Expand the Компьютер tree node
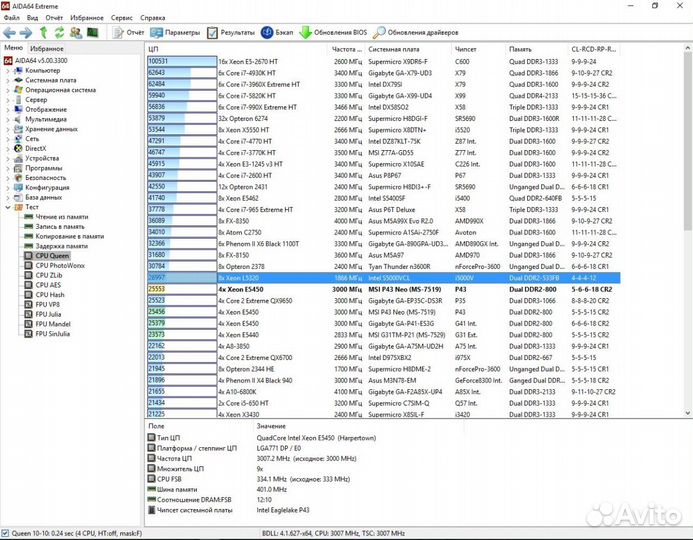Image resolution: width=693 pixels, height=540 pixels. (x=8, y=71)
